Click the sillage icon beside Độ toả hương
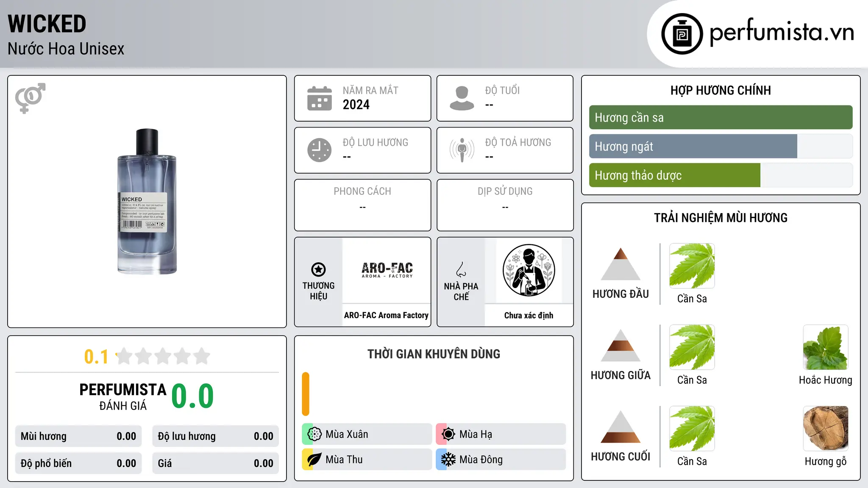 462,150
